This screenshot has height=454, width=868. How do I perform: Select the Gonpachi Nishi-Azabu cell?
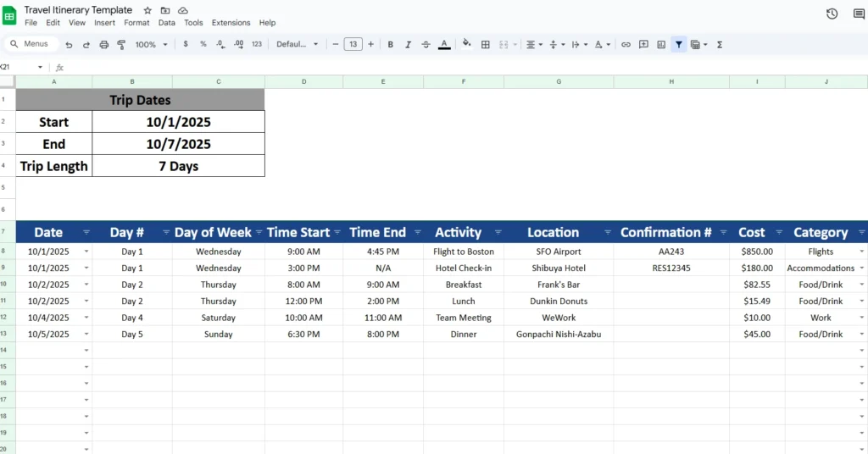tap(559, 334)
